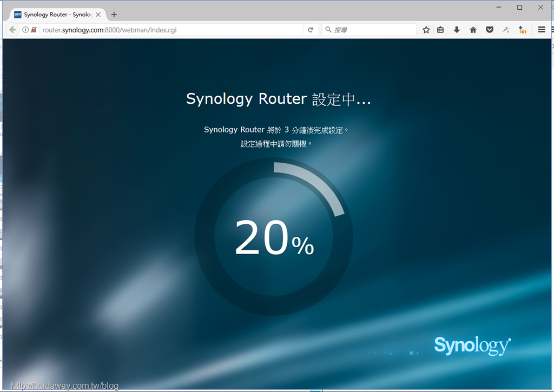Click the '將於 3 分鐘後完成設定' message
554x392 pixels.
click(276, 130)
